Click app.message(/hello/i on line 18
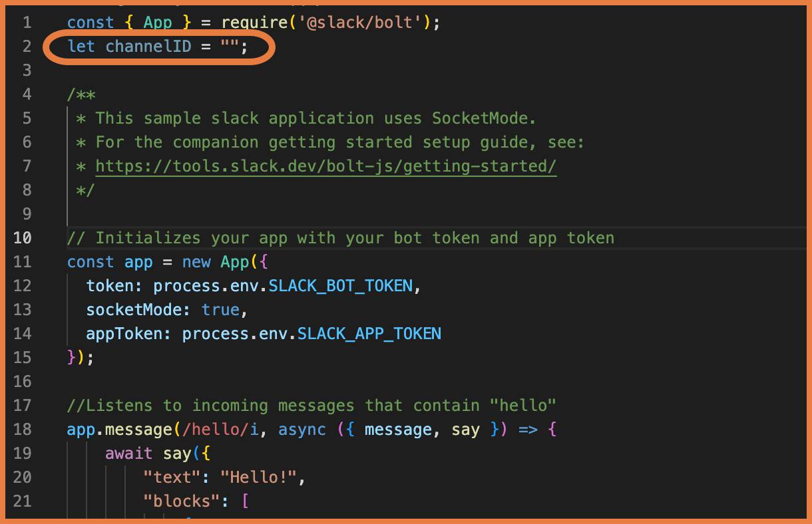 pyautogui.click(x=162, y=430)
